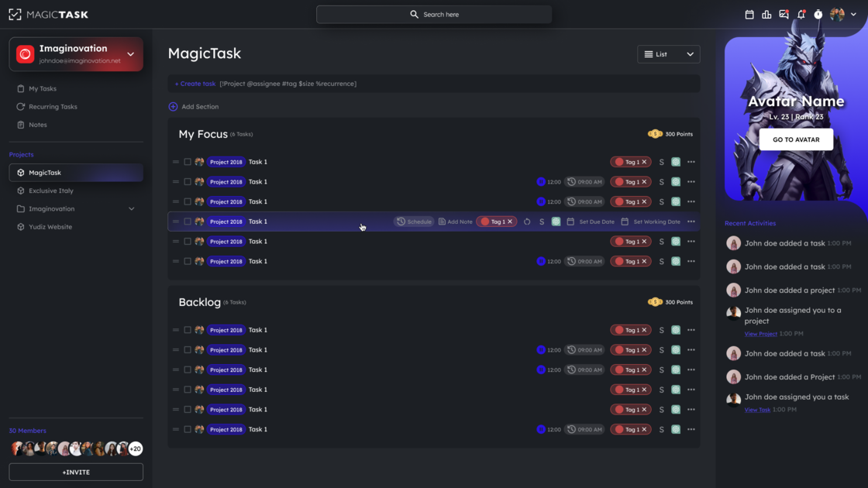Viewport: 868px width, 488px height.
Task: Tick the checkbox of the first My Focus task
Action: tap(187, 162)
